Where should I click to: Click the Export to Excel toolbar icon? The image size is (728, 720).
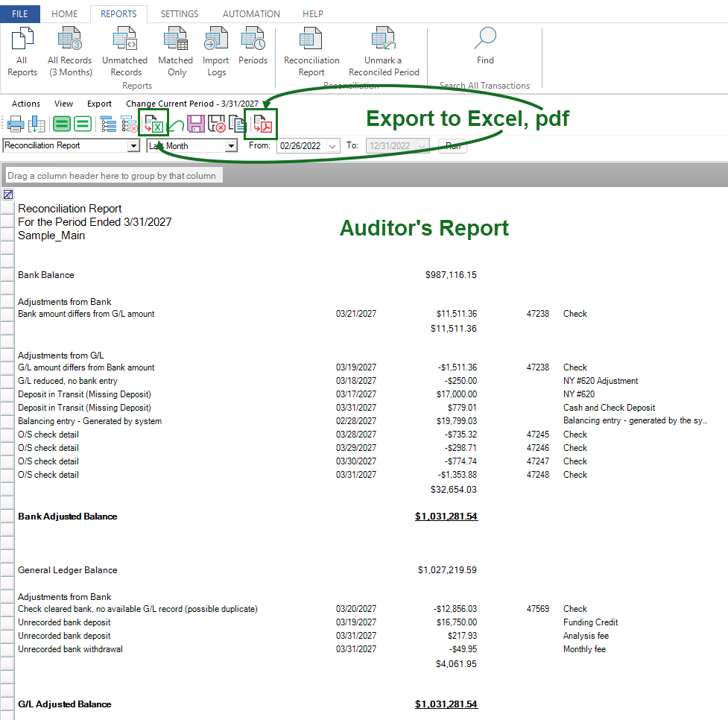154,124
